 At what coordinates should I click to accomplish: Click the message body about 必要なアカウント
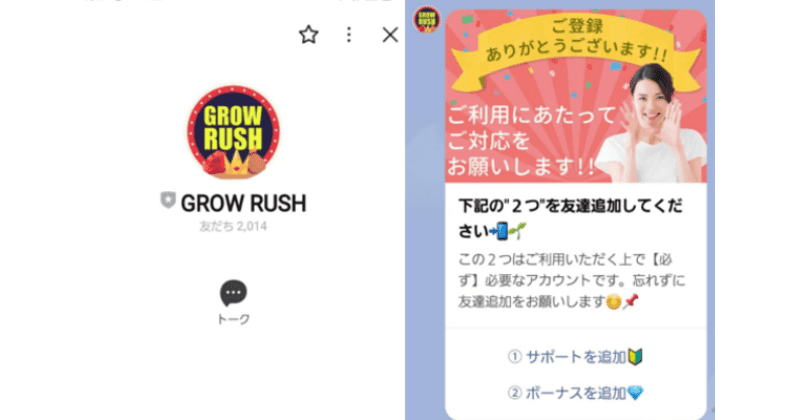click(571, 281)
